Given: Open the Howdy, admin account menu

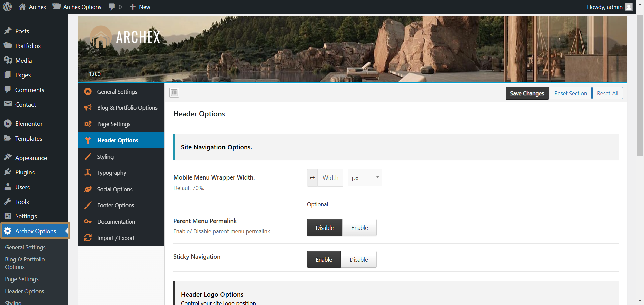Looking at the screenshot, I should 609,7.
